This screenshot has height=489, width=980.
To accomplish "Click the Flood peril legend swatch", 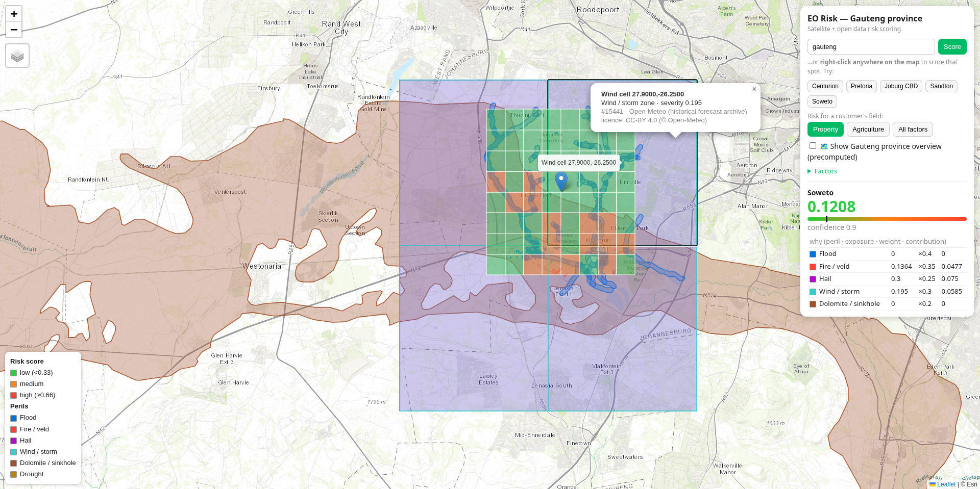I will point(14,418).
